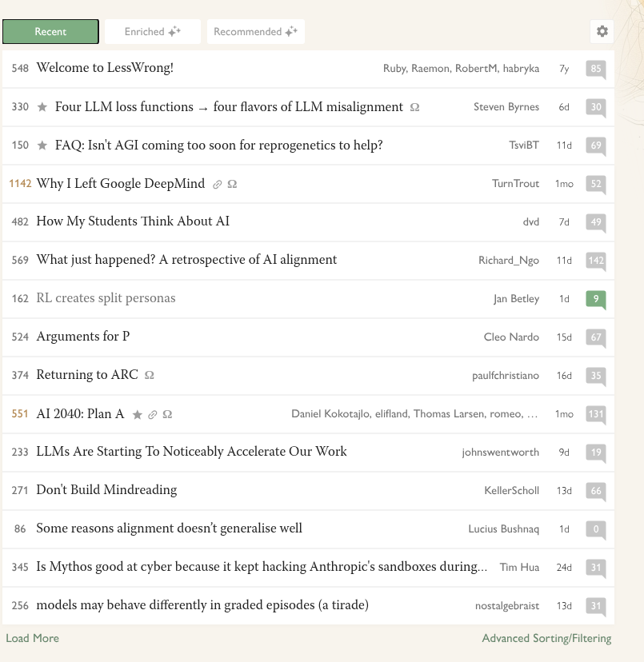Image resolution: width=644 pixels, height=662 pixels.
Task: Open comments bubble for LLMs Accelerate Our Work
Action: coord(596,453)
